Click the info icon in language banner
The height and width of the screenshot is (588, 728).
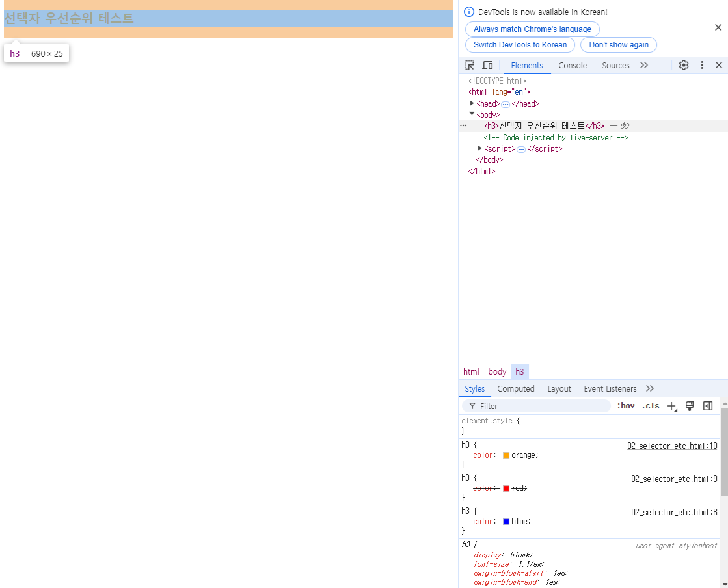(469, 12)
